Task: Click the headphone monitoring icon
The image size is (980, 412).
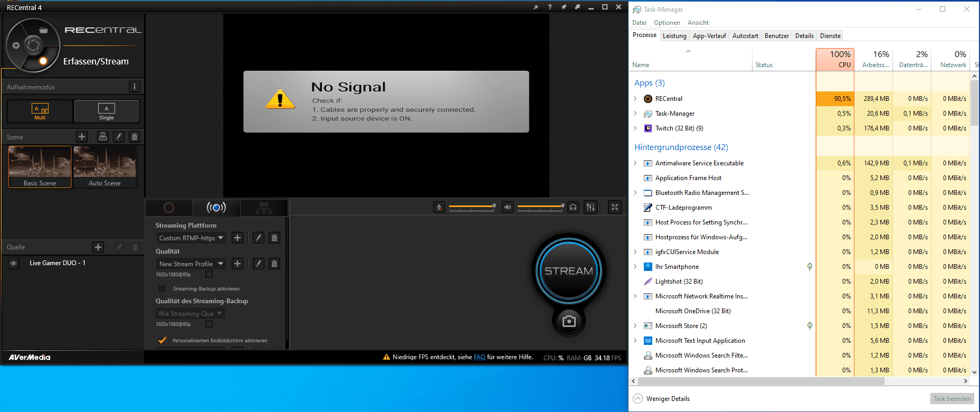Action: click(573, 207)
